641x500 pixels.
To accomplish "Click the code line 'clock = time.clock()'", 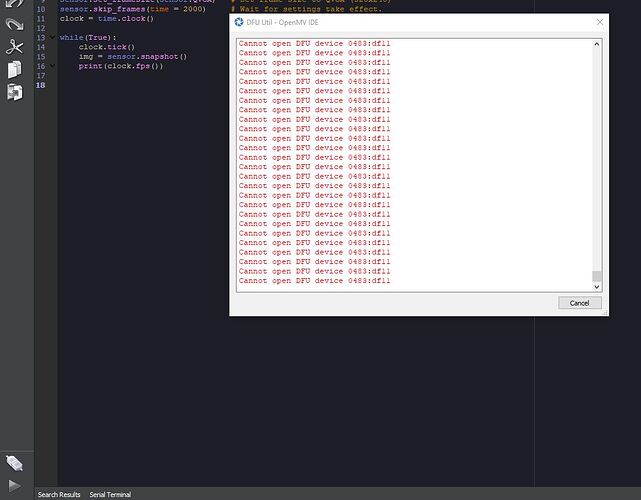I will click(107, 18).
